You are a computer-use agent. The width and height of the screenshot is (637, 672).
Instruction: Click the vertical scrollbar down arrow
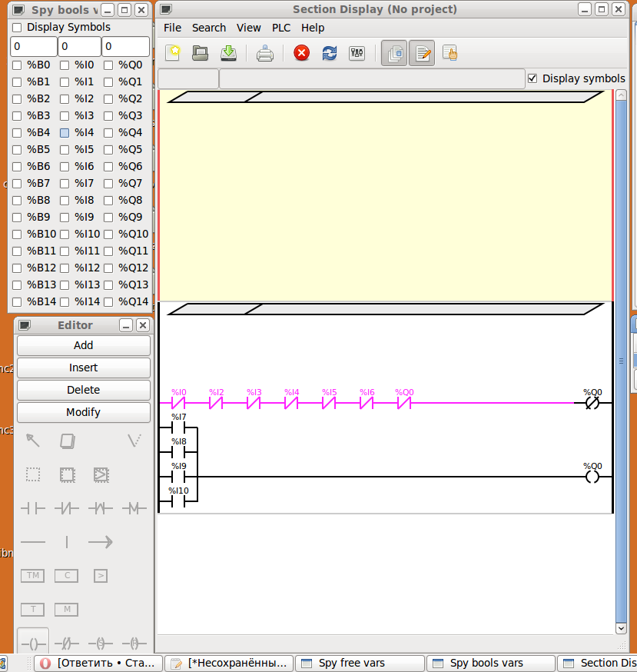coord(621,628)
